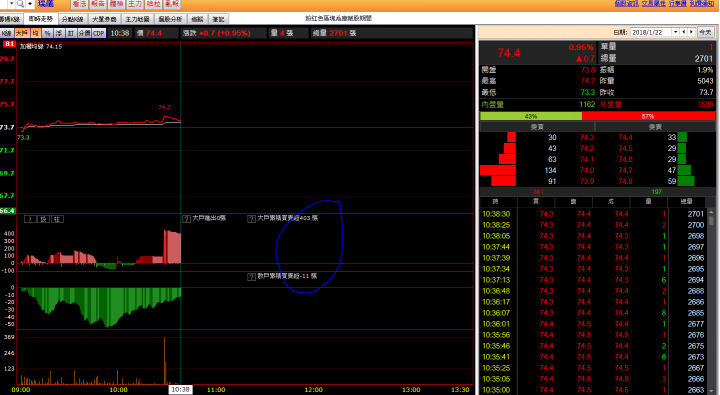Switch to the 分點K線 tab
This screenshot has width=720, height=395.
(73, 19)
